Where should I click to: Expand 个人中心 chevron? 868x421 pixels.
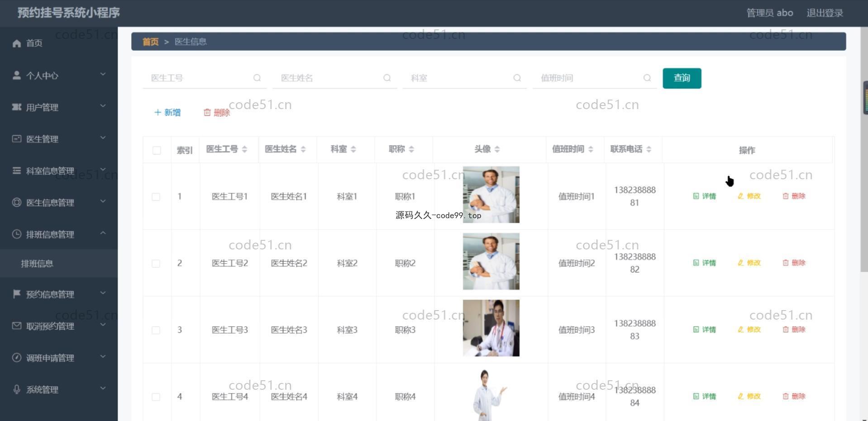pos(103,74)
